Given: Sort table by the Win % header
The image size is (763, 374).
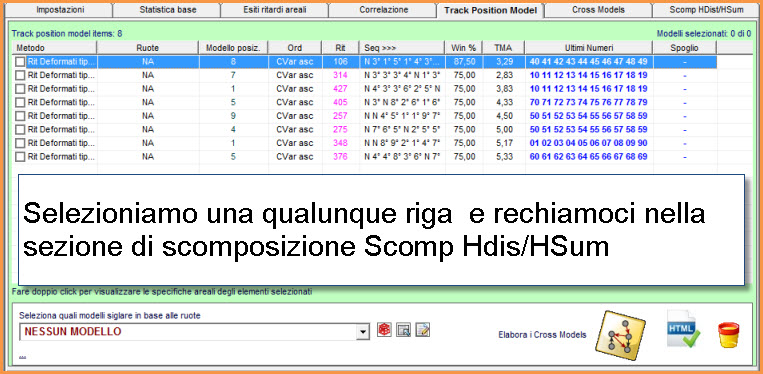Looking at the screenshot, I should pos(464,48).
